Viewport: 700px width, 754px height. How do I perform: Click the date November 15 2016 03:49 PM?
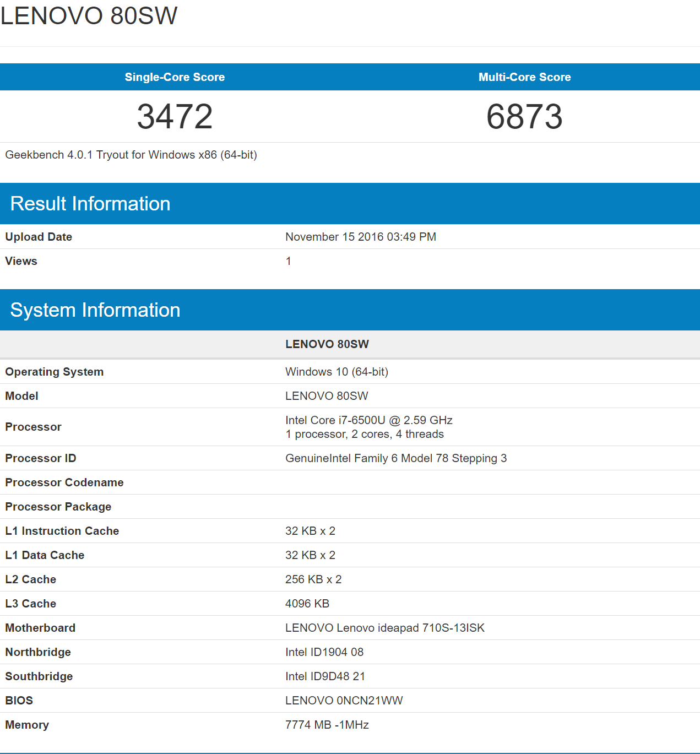point(361,237)
